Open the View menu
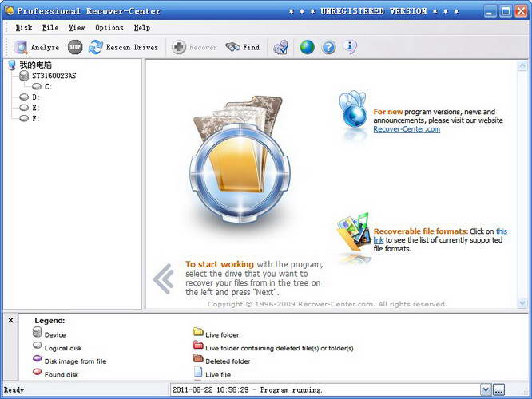 tap(77, 28)
